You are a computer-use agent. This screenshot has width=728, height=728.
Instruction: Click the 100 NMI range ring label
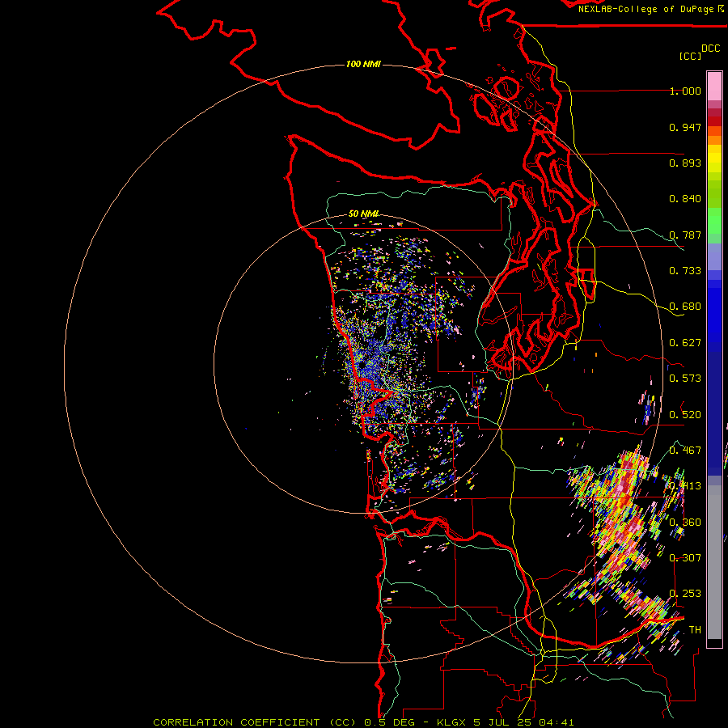(x=363, y=64)
